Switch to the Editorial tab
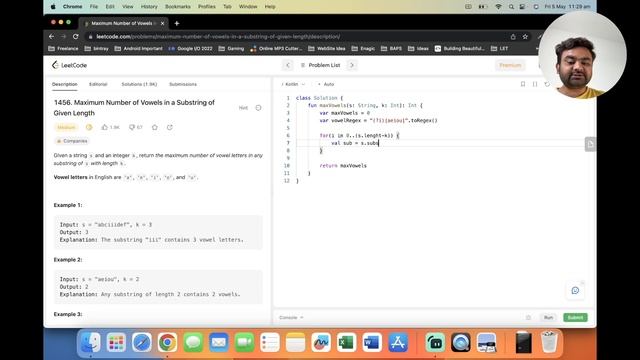640x360 pixels. pos(98,84)
